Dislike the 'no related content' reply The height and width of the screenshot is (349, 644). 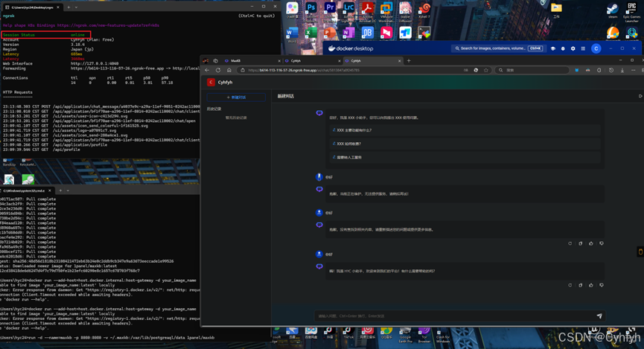click(602, 243)
